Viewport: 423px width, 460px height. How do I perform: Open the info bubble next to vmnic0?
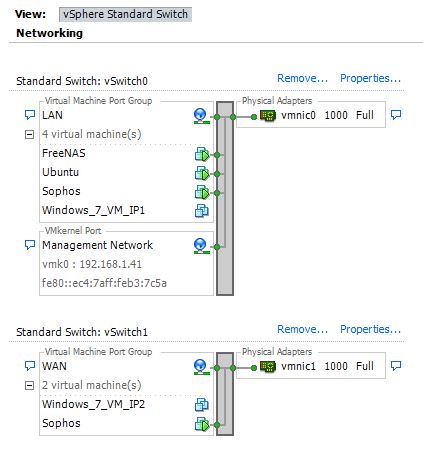[396, 115]
